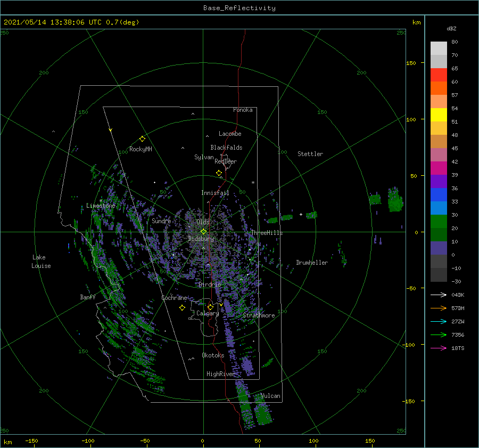
Task: Click the Drumheller label
Action: coord(312,263)
